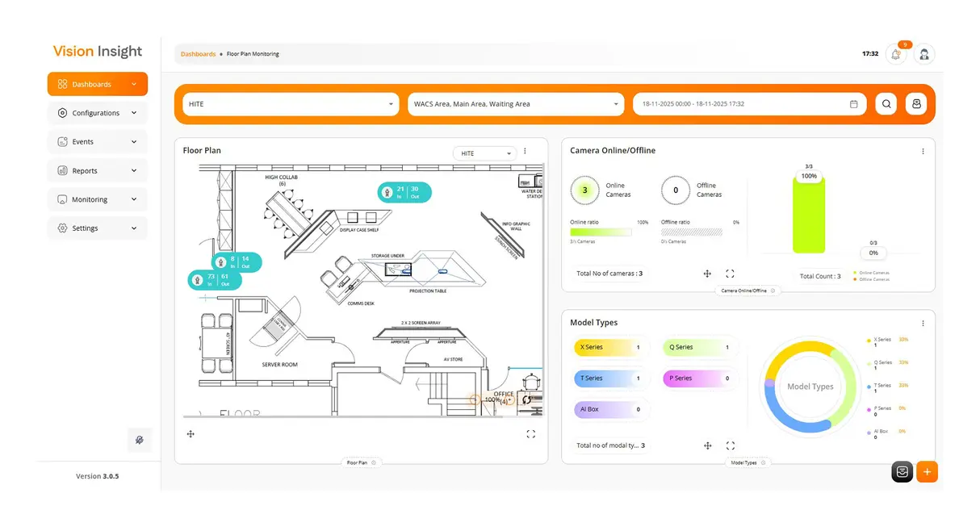
Task: Click the Model Types label tab below the card
Action: click(x=748, y=462)
